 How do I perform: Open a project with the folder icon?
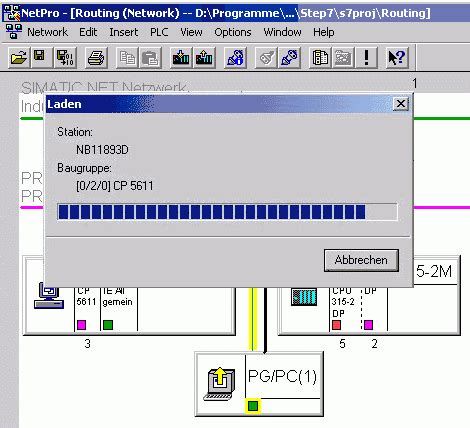pyautogui.click(x=19, y=58)
